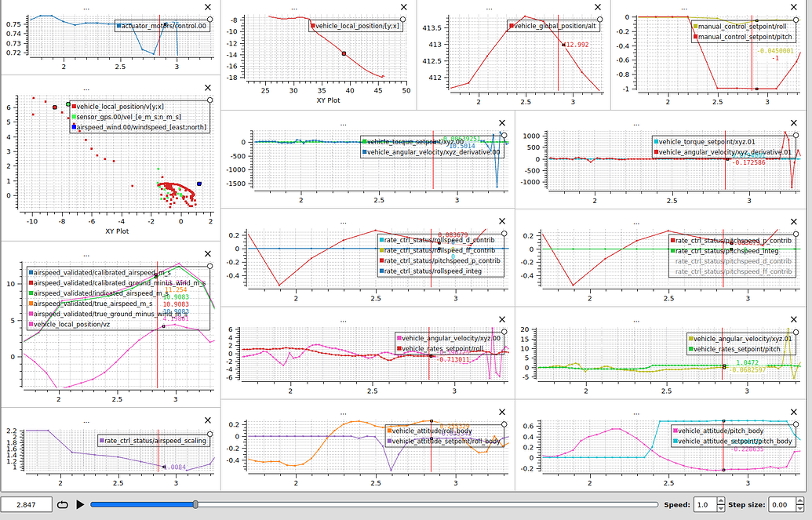The width and height of the screenshot is (812, 520).
Task: Close the manual_control_setpoint plot
Action: [794, 7]
